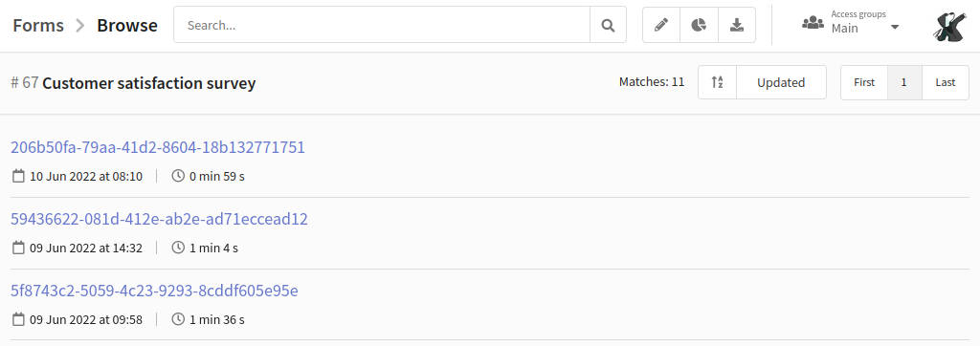
Task: Select page number 1
Action: click(x=904, y=82)
